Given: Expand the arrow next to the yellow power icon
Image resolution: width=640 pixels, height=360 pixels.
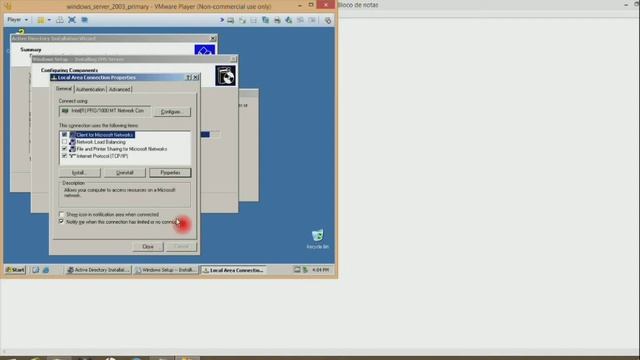Looking at the screenshot, I should tap(49, 20).
